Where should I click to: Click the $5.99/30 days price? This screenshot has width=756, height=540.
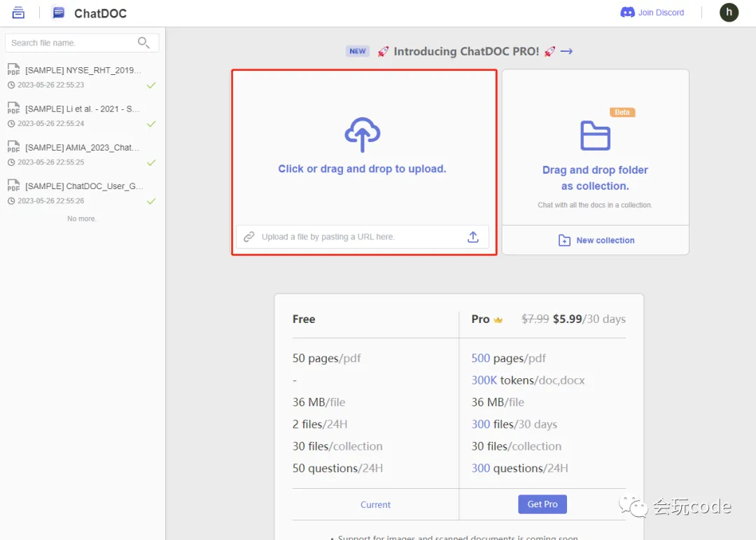589,319
